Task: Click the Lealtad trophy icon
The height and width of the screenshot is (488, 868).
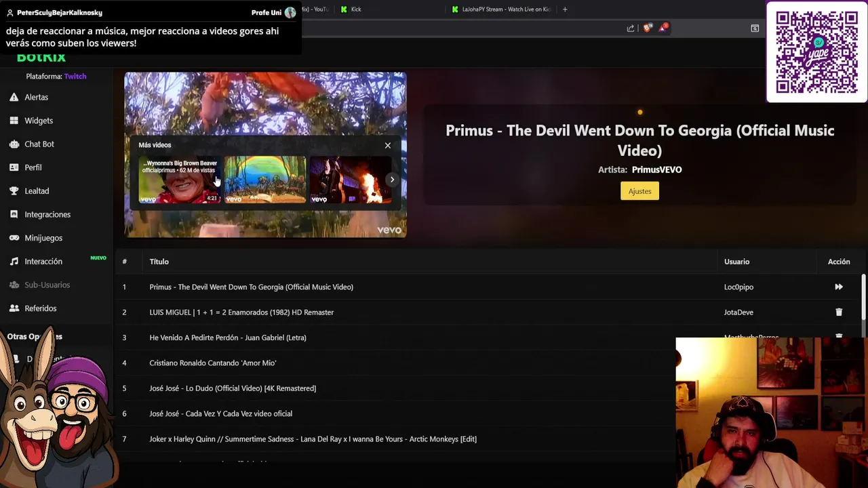Action: tap(14, 191)
